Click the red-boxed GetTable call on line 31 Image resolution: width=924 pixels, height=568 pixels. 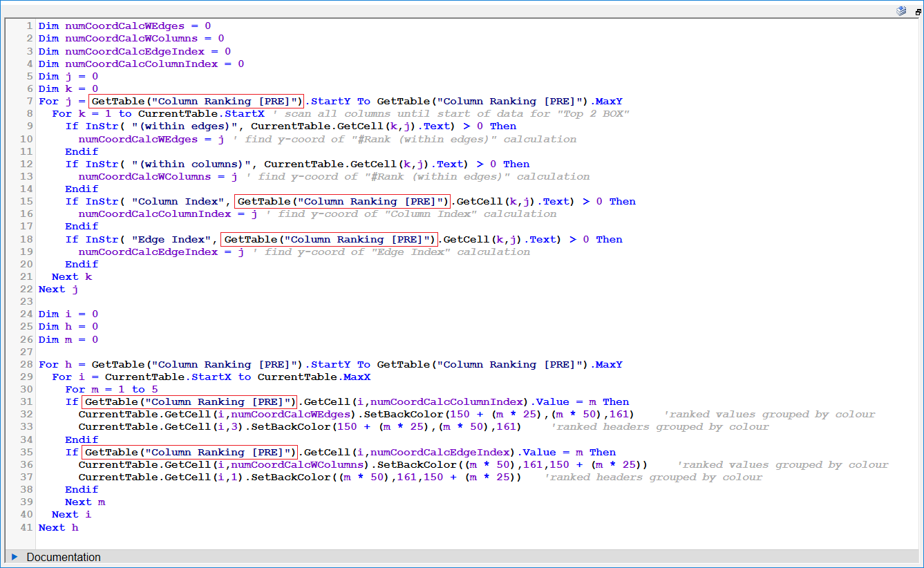[x=189, y=402]
